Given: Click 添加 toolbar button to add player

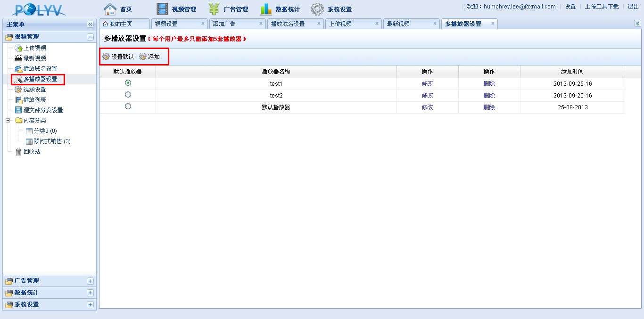Looking at the screenshot, I should 149,57.
